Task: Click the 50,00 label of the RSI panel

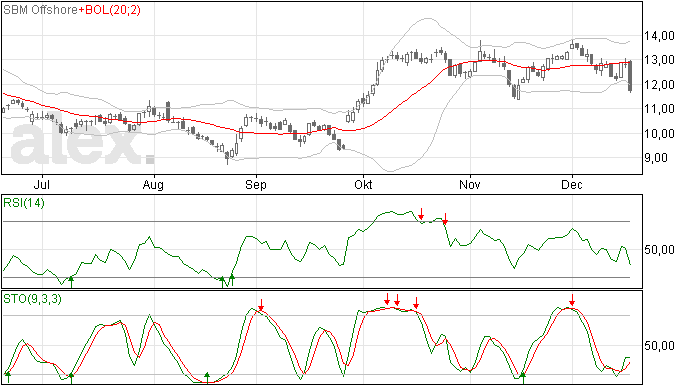Action: (659, 250)
